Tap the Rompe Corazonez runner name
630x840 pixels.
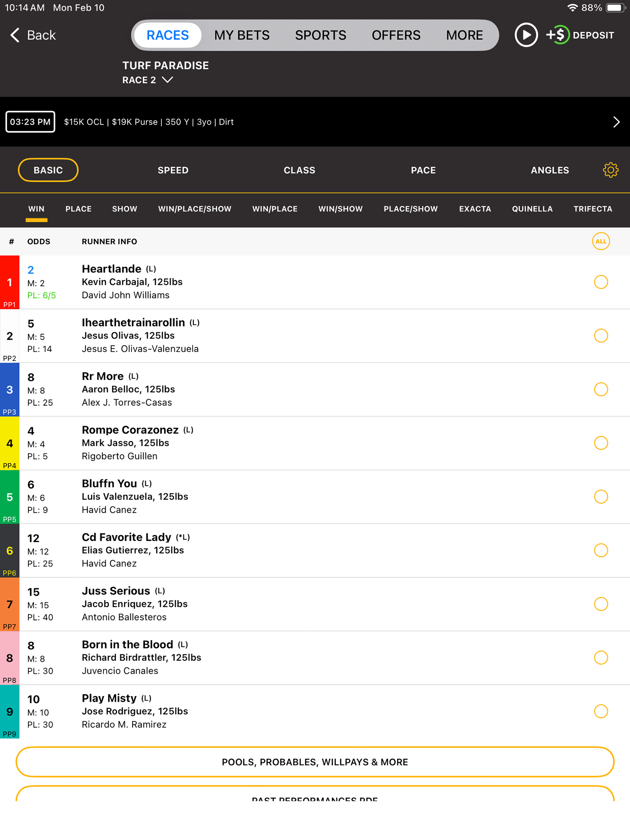(130, 430)
